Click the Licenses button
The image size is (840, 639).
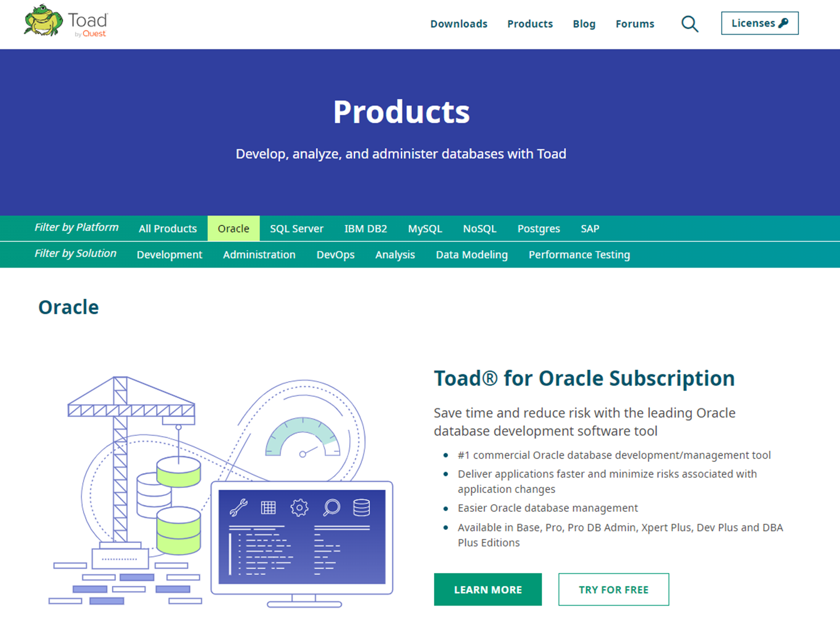759,23
